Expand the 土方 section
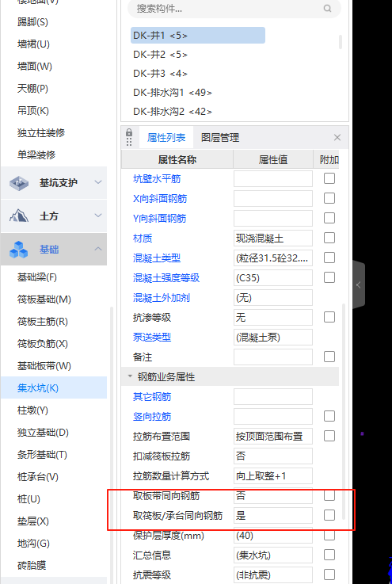 click(98, 216)
